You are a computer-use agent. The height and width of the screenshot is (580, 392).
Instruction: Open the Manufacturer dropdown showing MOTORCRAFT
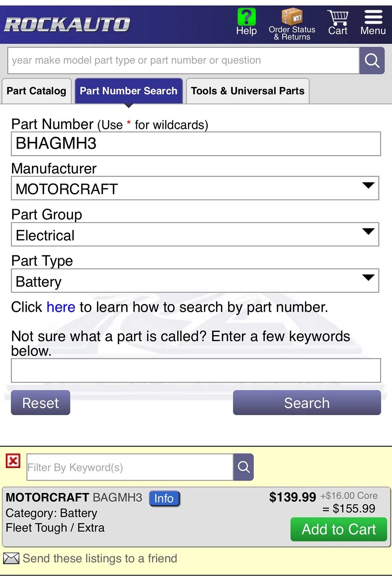(x=195, y=188)
